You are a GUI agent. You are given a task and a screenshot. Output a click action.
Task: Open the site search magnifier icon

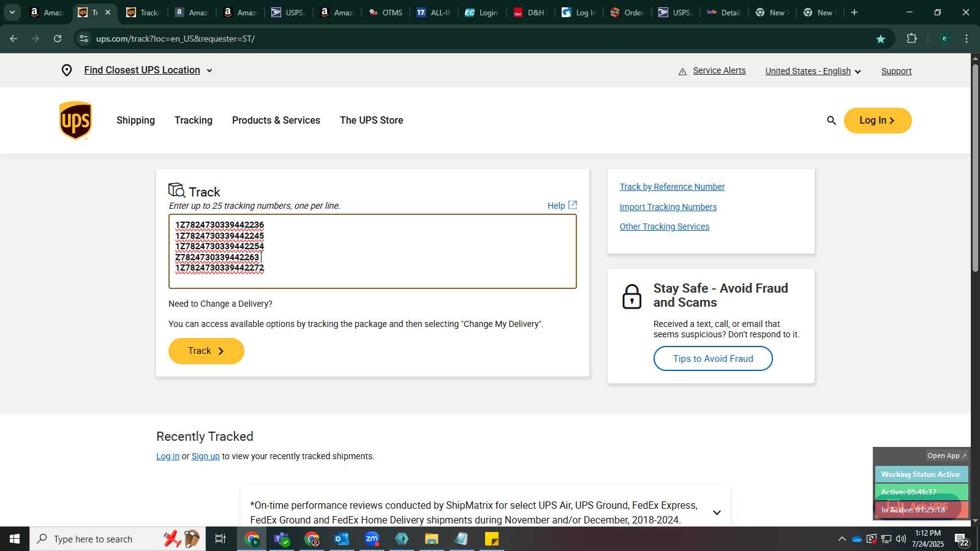pos(831,121)
